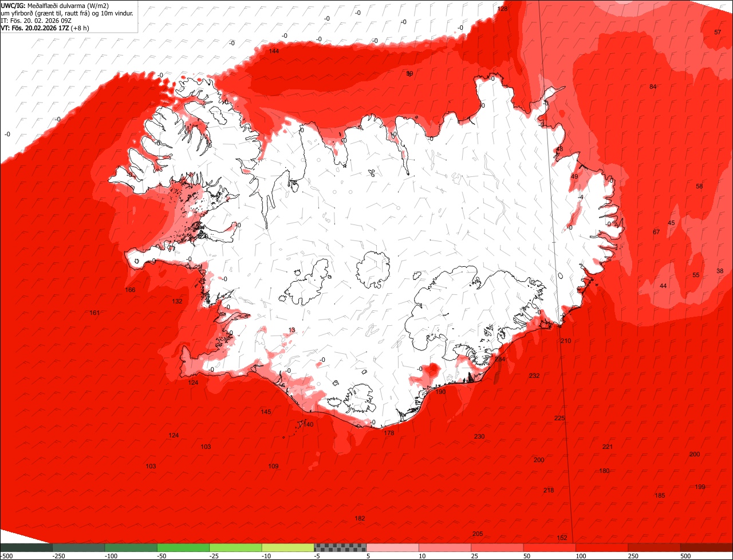Click the map value '132'

pos(177,301)
